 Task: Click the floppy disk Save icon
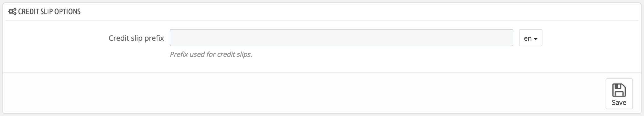click(619, 90)
